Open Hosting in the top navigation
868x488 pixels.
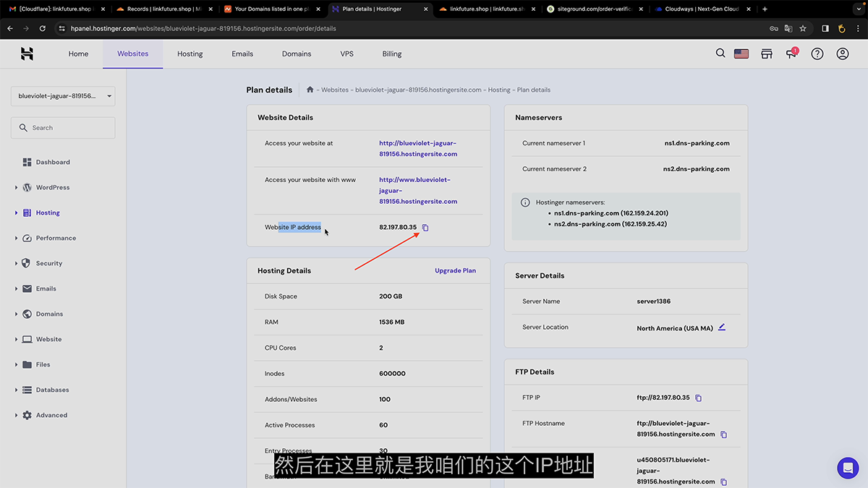190,53
